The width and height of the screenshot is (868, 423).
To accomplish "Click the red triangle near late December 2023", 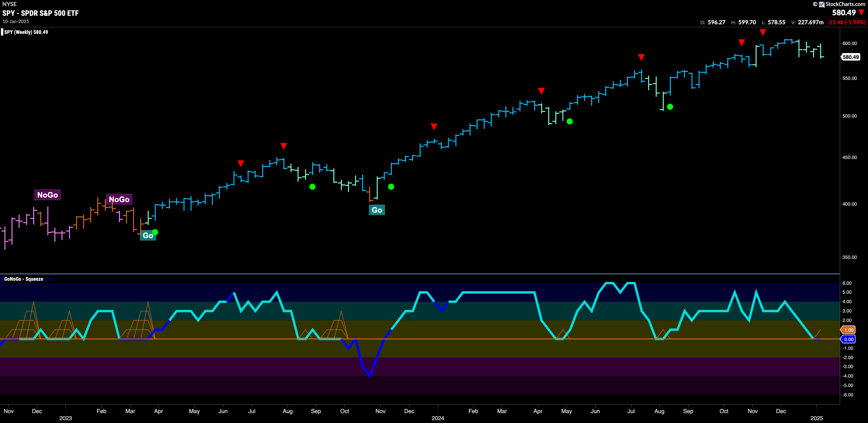I will 434,127.
